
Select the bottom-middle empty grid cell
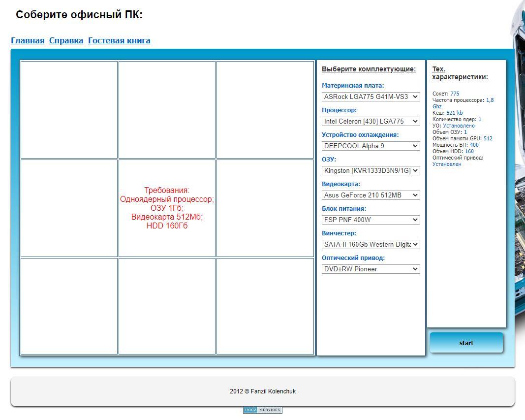pyautogui.click(x=167, y=306)
